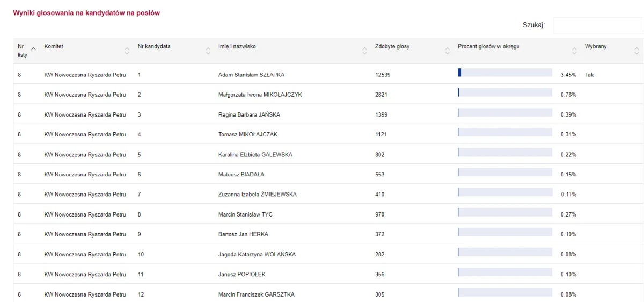Viewport: 644px width, 302px height.
Task: Select Adam Stanisław SZŁAPKA name
Action: pyautogui.click(x=252, y=75)
